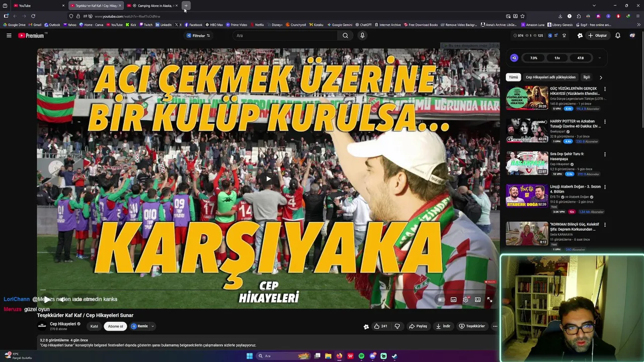Open the weather widget on the taskbar
This screenshot has width=644, height=362.
[18, 356]
